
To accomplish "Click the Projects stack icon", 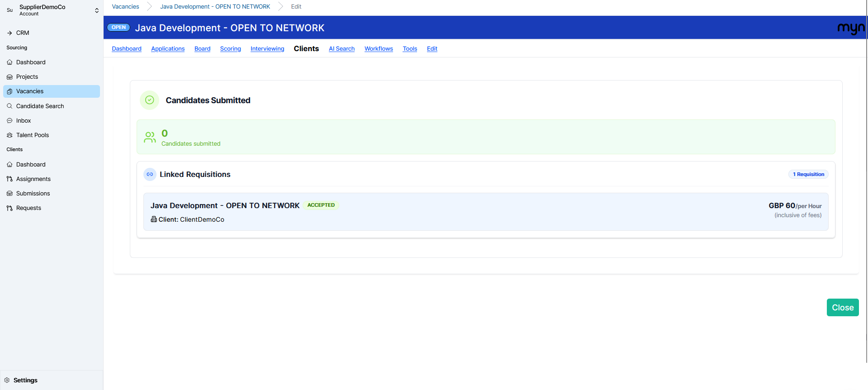I will tap(9, 77).
